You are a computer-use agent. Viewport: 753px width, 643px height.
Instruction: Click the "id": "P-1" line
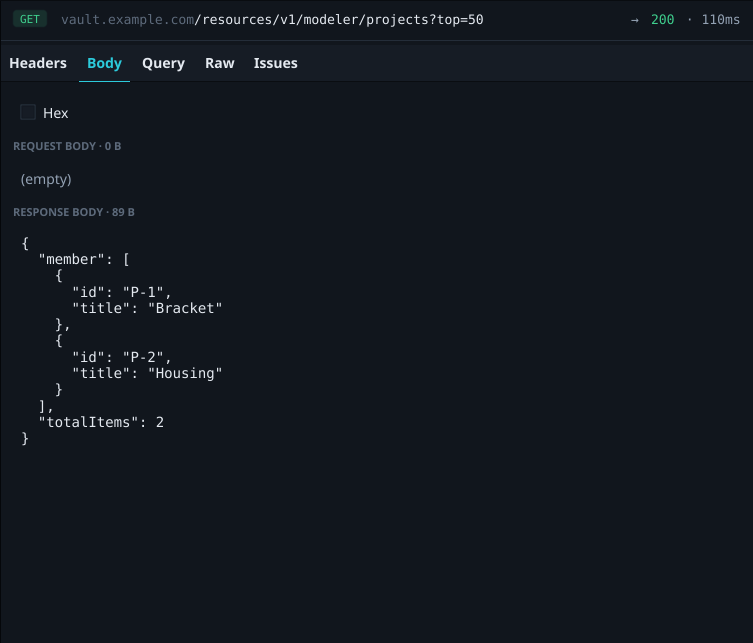121,292
